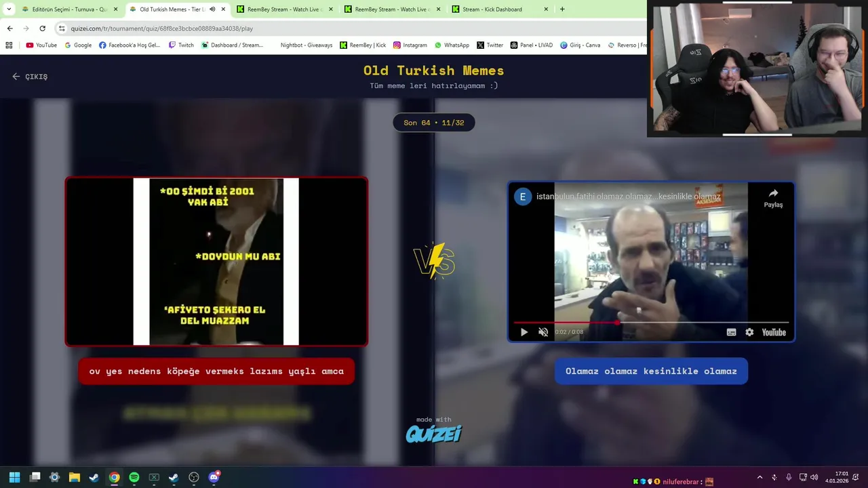Open the Chrome apps grid in the bookmarks bar
Viewport: 868px width, 488px height.
click(9, 45)
